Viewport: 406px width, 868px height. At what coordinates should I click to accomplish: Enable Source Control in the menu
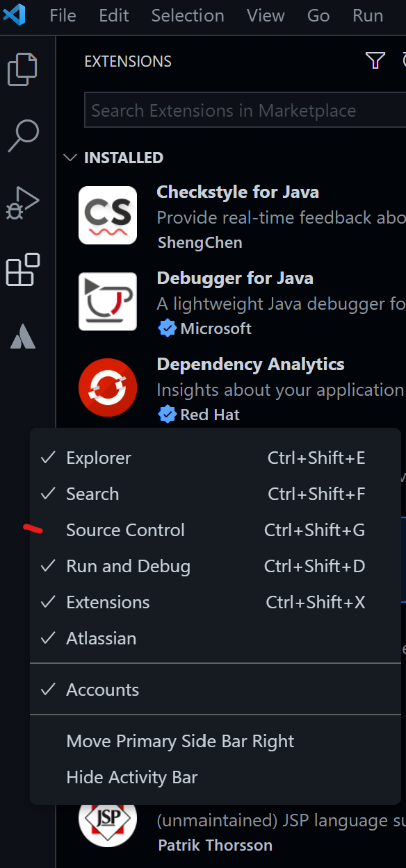[x=125, y=530]
